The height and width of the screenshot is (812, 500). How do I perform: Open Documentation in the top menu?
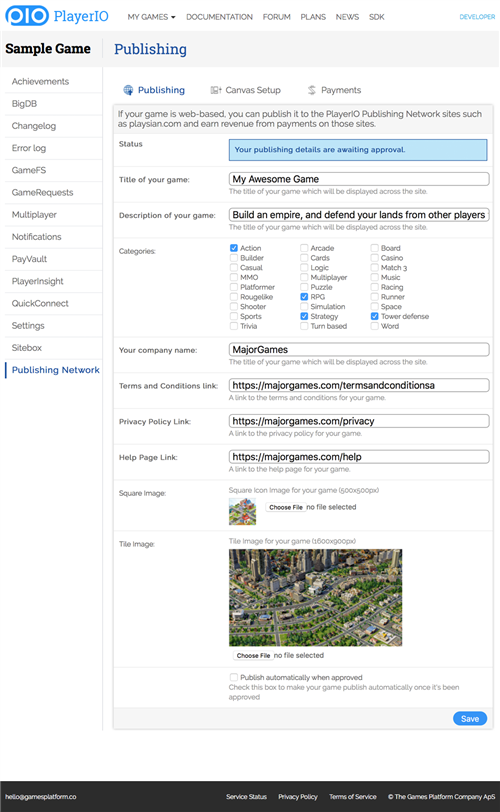tap(219, 17)
